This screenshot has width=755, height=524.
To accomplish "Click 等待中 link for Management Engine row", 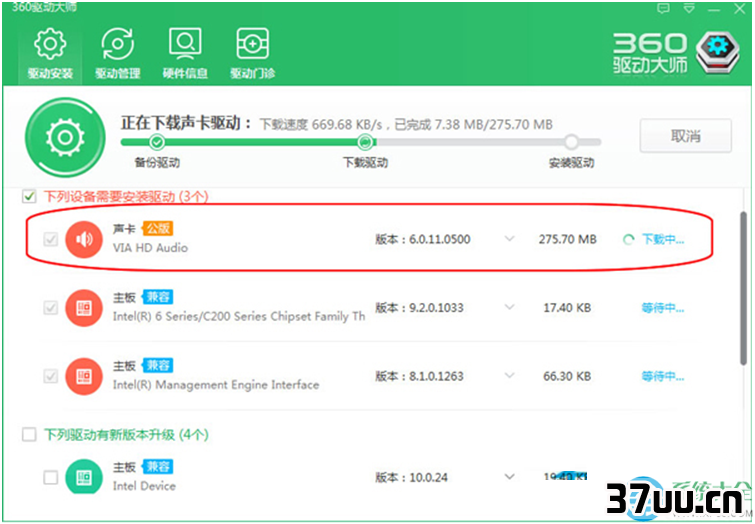I will click(x=663, y=376).
